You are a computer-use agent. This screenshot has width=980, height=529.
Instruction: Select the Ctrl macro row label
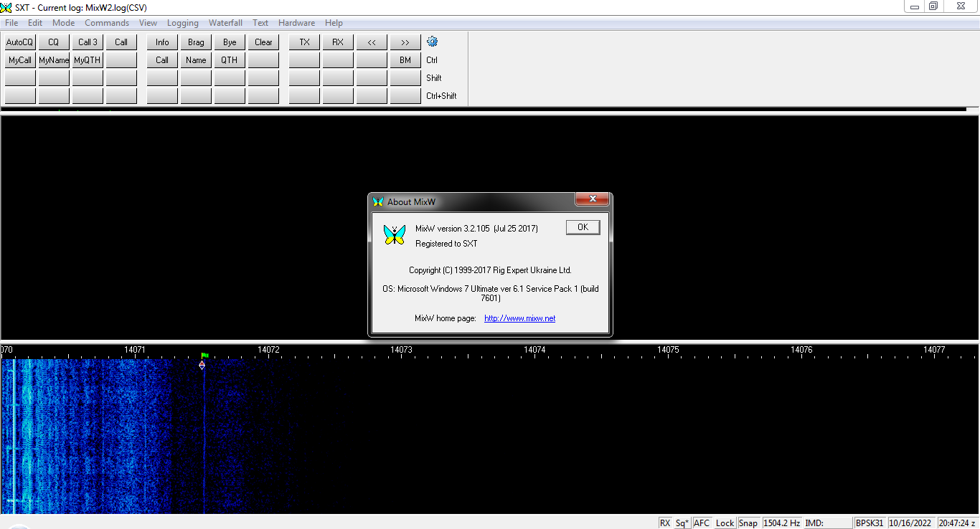pyautogui.click(x=432, y=60)
